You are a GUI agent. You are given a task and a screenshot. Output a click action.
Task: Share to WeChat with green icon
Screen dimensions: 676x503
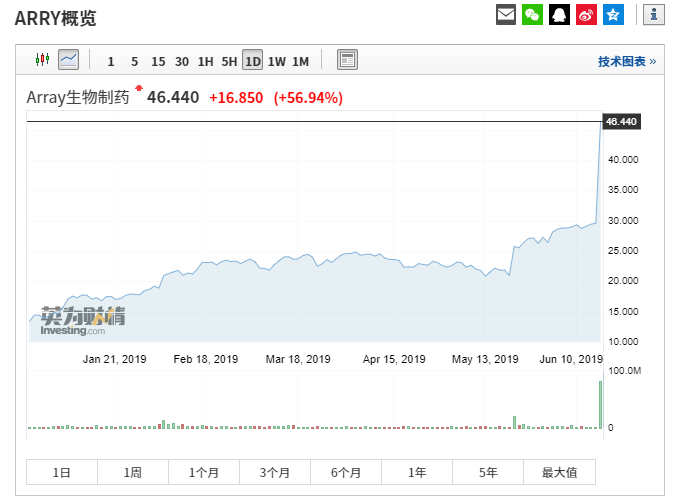pyautogui.click(x=532, y=15)
